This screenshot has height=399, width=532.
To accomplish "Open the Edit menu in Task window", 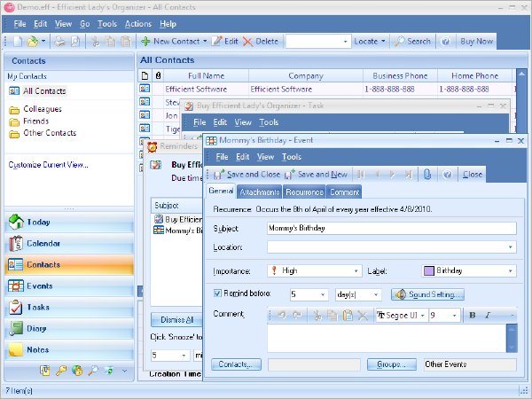I will coord(220,122).
